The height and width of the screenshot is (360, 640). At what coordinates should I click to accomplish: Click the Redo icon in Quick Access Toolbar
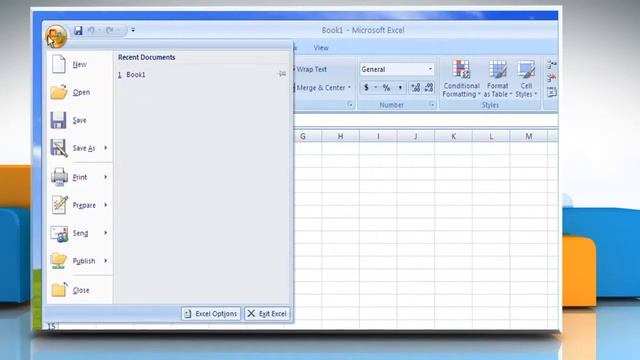(x=109, y=30)
